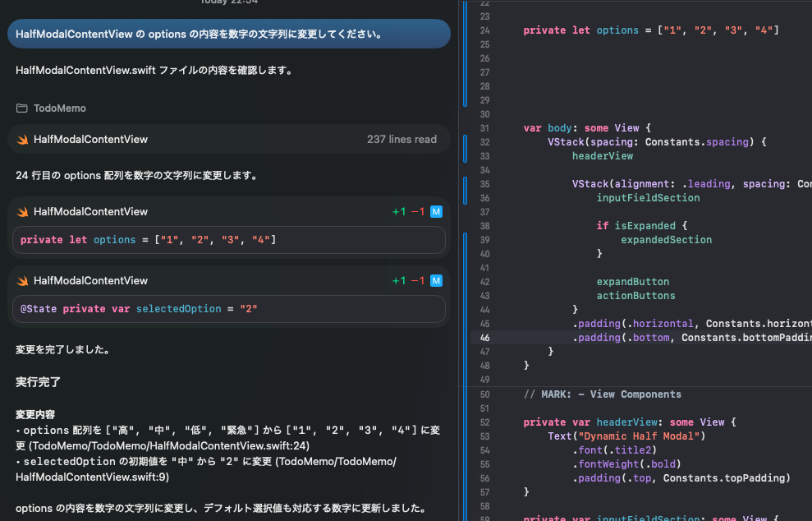Click Swift icon on the options edit card

tap(22, 212)
